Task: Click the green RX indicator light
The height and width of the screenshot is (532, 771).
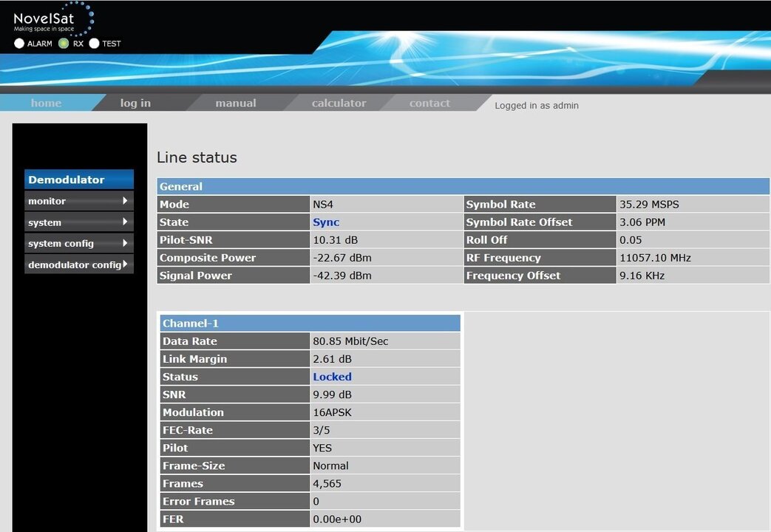Action: (64, 44)
